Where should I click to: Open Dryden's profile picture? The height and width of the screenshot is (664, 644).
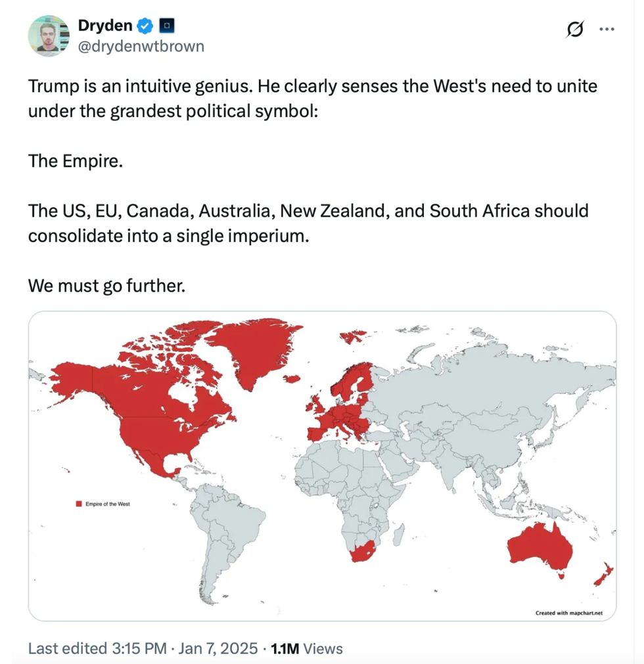[x=49, y=35]
